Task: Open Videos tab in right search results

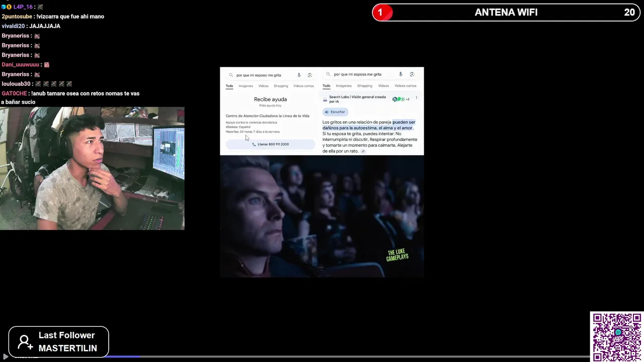Action: click(x=383, y=86)
